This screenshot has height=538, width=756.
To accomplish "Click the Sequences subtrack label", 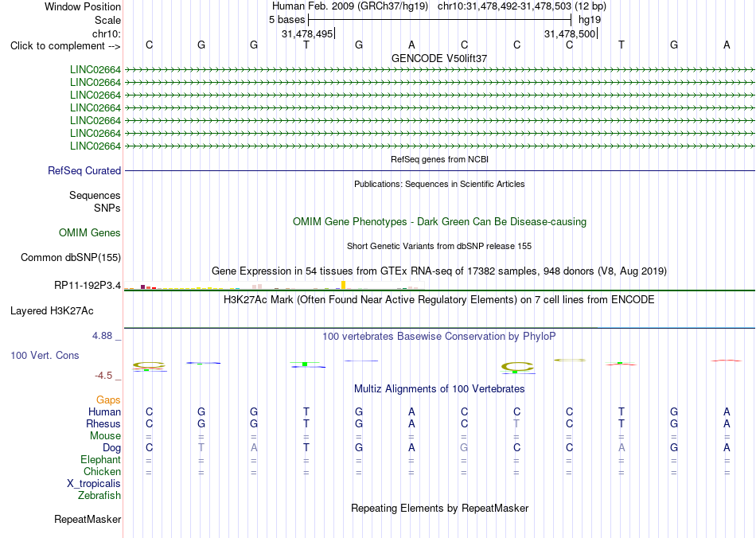I will [95, 195].
